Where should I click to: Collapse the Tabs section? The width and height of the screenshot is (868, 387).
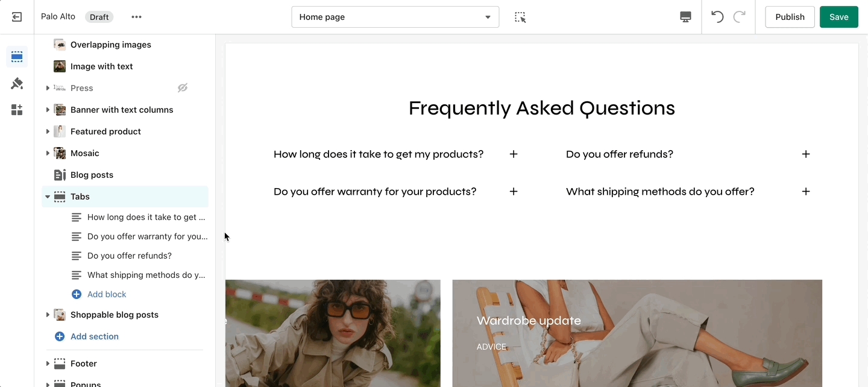pyautogui.click(x=48, y=197)
